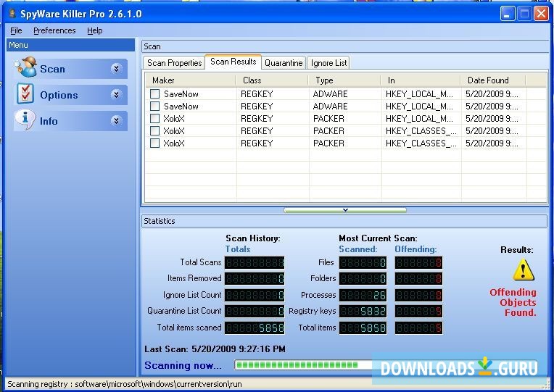Click the Items Removed counter display
This screenshot has width=554, height=392.
[x=255, y=279]
